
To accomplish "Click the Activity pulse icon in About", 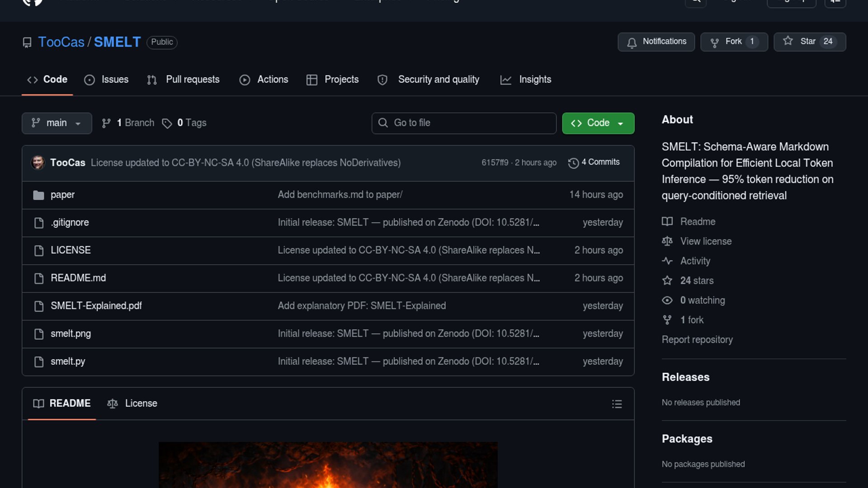I will 667,261.
